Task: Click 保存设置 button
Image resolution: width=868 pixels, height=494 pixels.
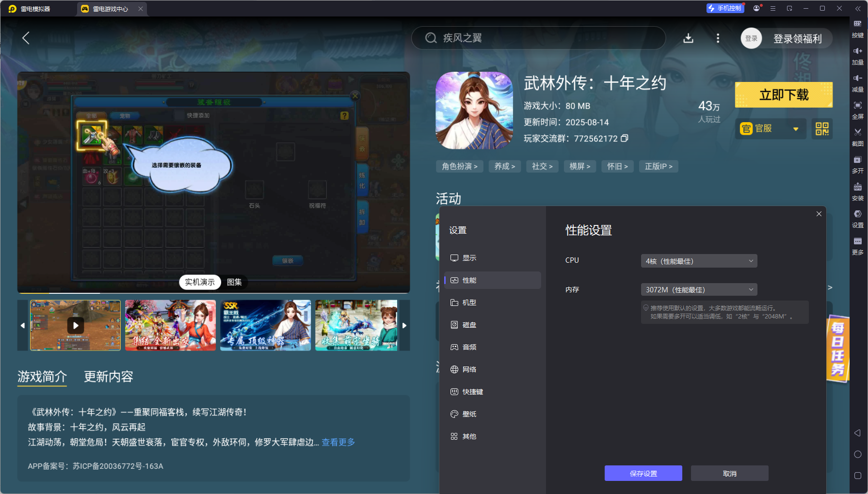Action: click(643, 473)
